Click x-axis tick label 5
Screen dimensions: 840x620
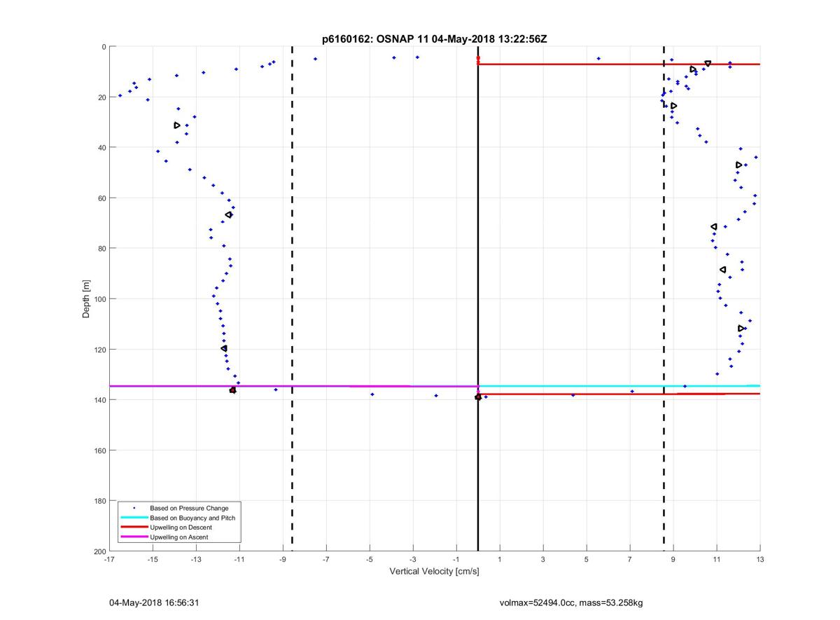587,559
